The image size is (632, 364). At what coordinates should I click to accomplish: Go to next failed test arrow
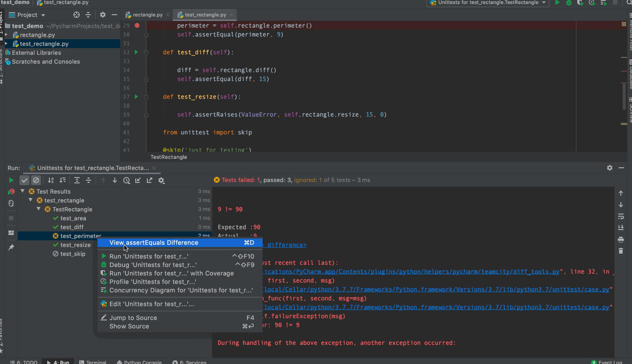coord(115,180)
